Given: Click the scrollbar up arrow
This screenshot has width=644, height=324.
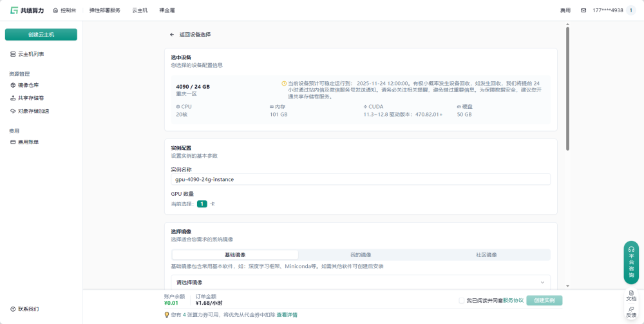Looking at the screenshot, I should tap(567, 24).
